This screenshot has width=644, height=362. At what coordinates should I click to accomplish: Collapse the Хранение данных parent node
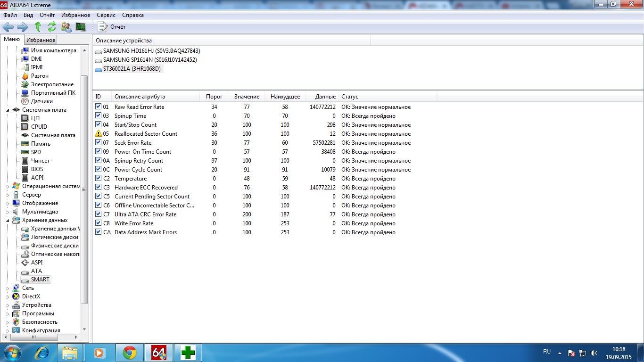coord(8,220)
